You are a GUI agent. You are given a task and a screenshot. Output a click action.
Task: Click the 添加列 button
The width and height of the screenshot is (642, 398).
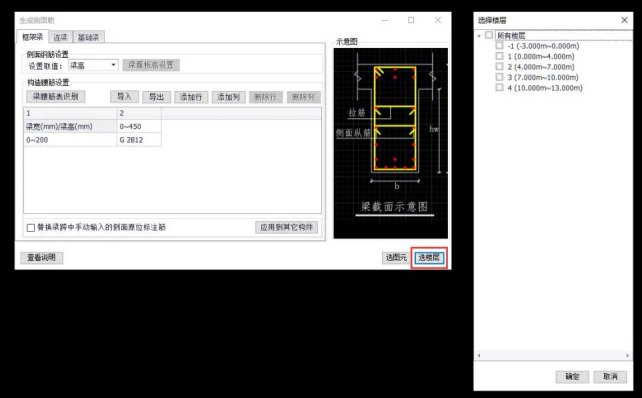pos(228,97)
